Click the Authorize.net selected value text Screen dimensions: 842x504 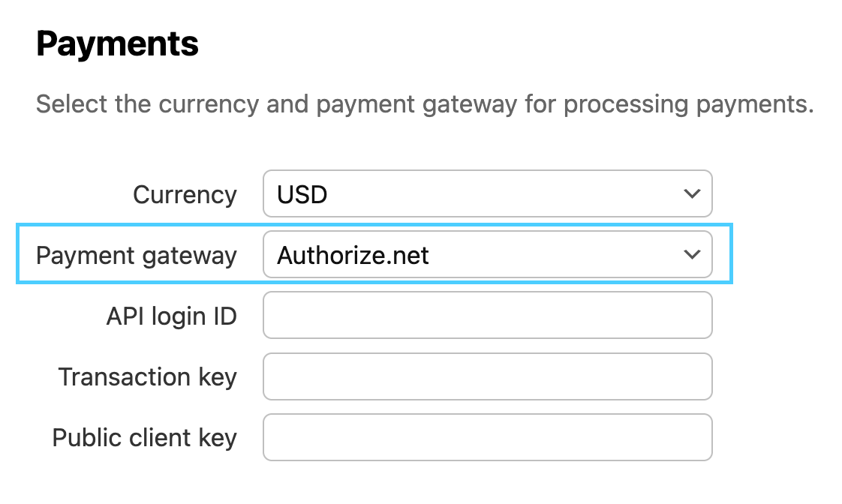[353, 256]
